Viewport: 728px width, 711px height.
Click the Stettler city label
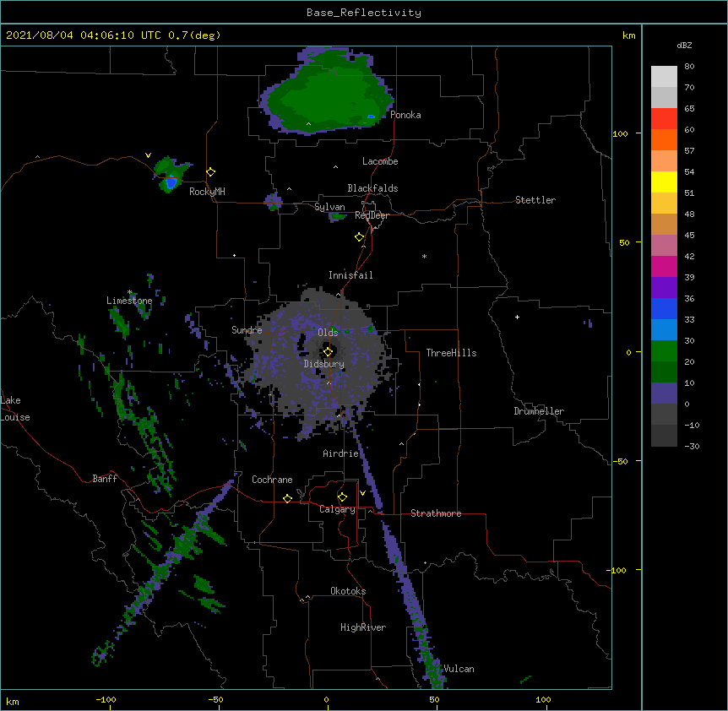535,200
